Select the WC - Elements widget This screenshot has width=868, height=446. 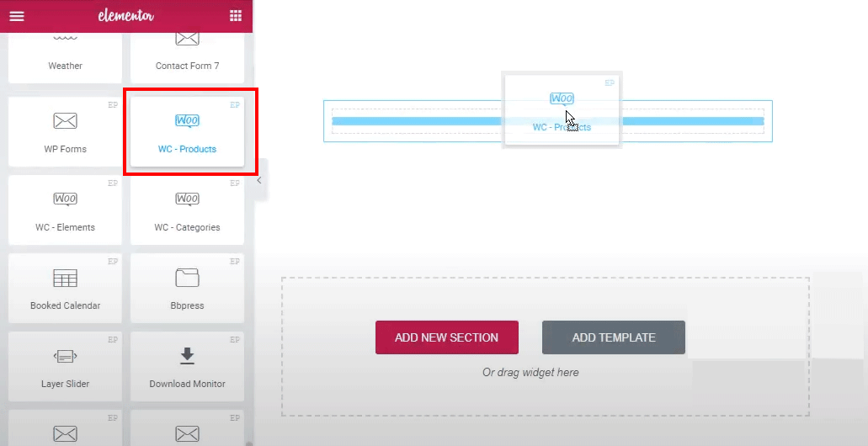click(66, 210)
